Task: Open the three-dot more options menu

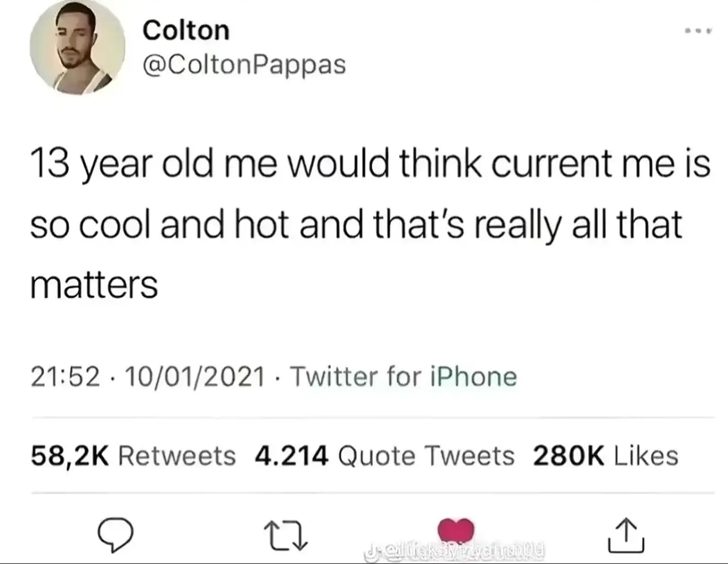Action: pyautogui.click(x=698, y=31)
